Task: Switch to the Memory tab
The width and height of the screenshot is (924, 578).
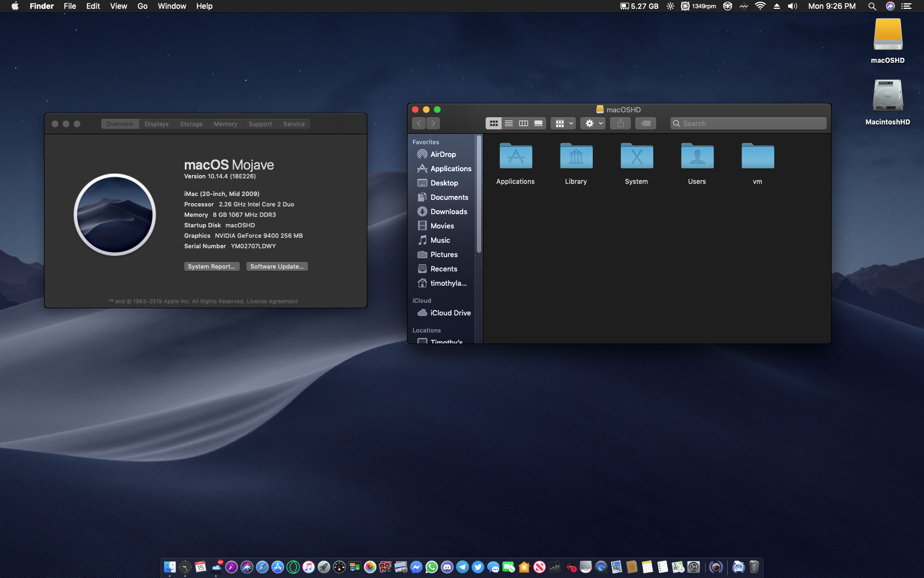Action: coord(226,124)
